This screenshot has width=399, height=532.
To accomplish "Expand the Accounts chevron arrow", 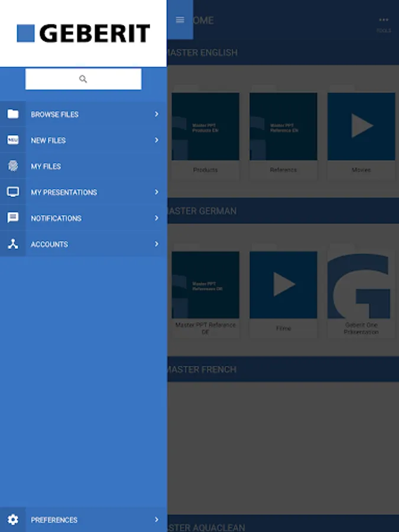I will tap(157, 244).
